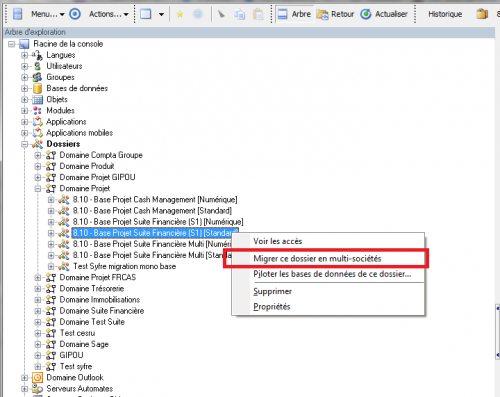Expand Test Syfre migration mono base
Viewport: 500px width, 397px height.
point(51,266)
